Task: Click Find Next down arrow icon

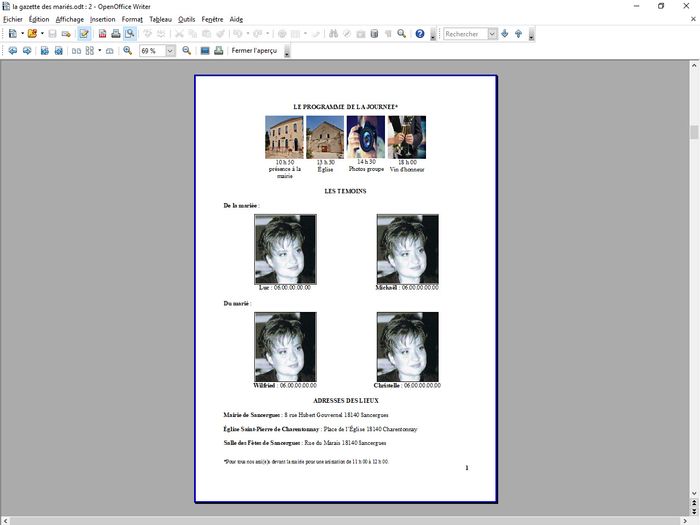Action: coord(505,33)
